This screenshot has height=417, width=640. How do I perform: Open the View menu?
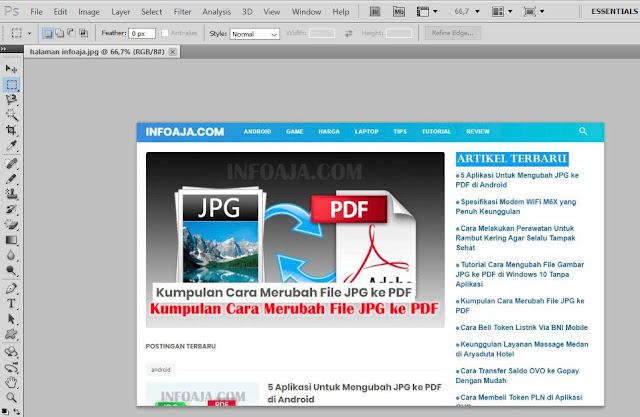coord(271,12)
